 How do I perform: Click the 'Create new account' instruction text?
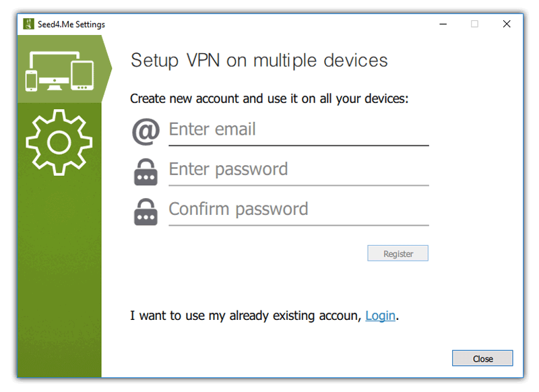tap(269, 99)
